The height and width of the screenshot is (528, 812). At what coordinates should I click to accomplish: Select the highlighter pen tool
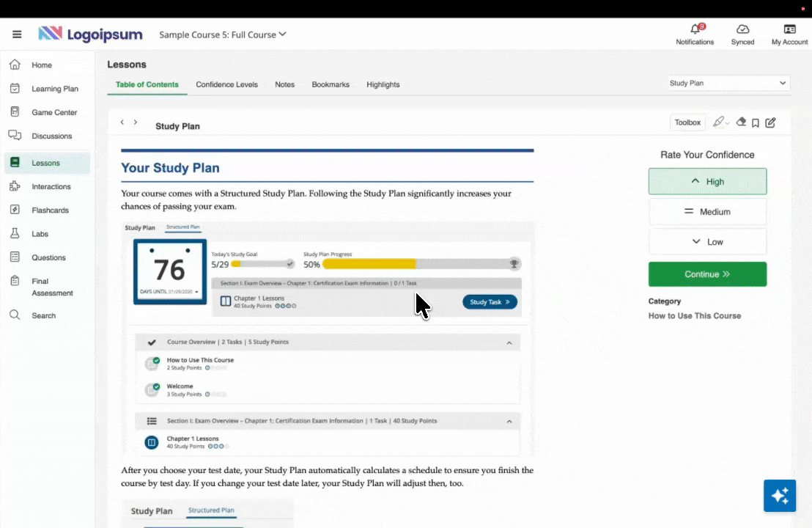click(x=718, y=122)
